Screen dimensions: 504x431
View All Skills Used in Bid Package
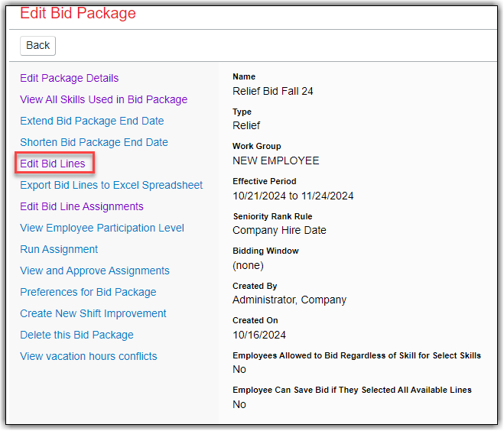coord(103,99)
